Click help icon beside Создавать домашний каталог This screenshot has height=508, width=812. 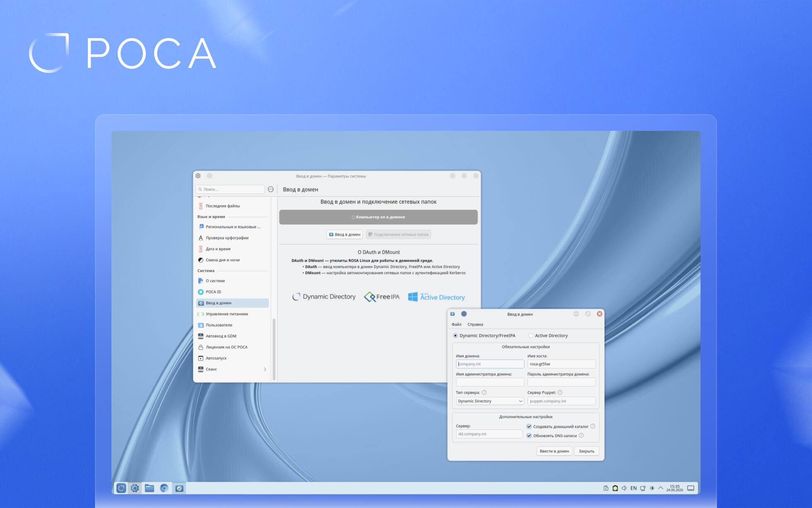[593, 426]
